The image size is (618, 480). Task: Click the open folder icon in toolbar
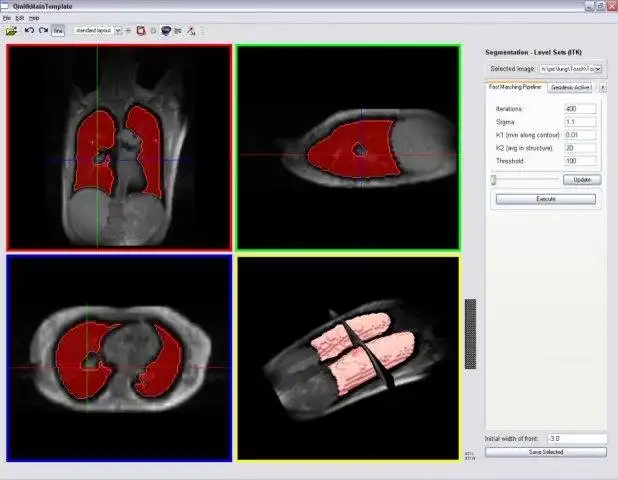tap(11, 30)
